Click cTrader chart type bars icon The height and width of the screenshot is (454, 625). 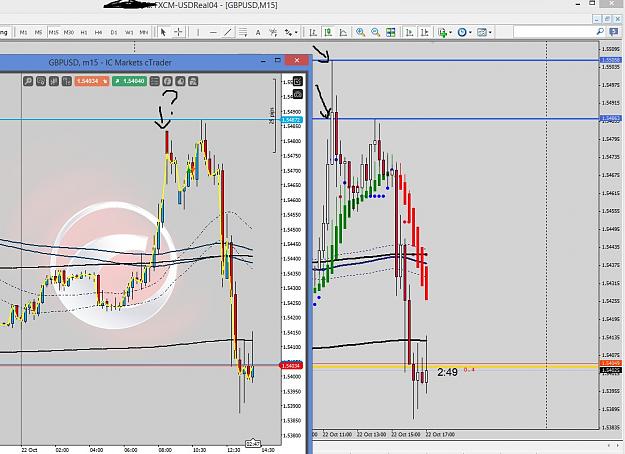pyautogui.click(x=54, y=81)
